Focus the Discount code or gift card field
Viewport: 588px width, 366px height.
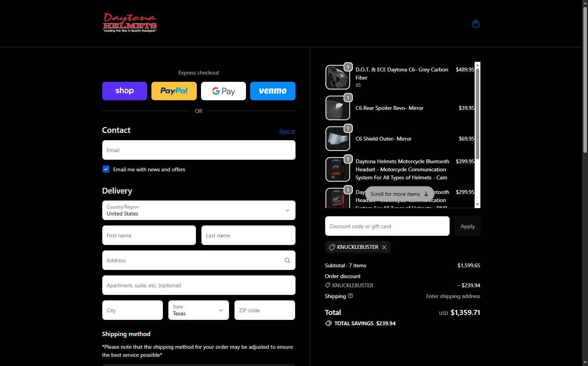[x=387, y=226]
